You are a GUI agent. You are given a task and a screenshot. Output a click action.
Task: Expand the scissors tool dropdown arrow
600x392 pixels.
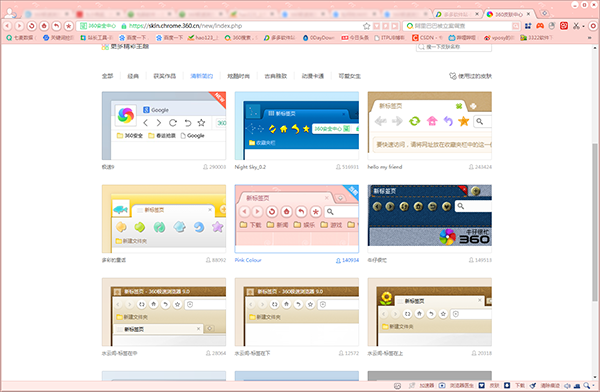583,26
